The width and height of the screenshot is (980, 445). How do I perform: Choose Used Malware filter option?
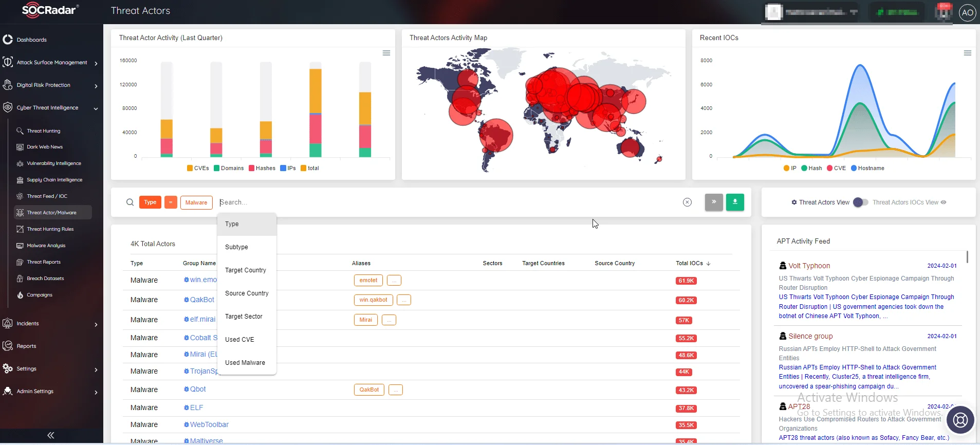[x=247, y=363]
